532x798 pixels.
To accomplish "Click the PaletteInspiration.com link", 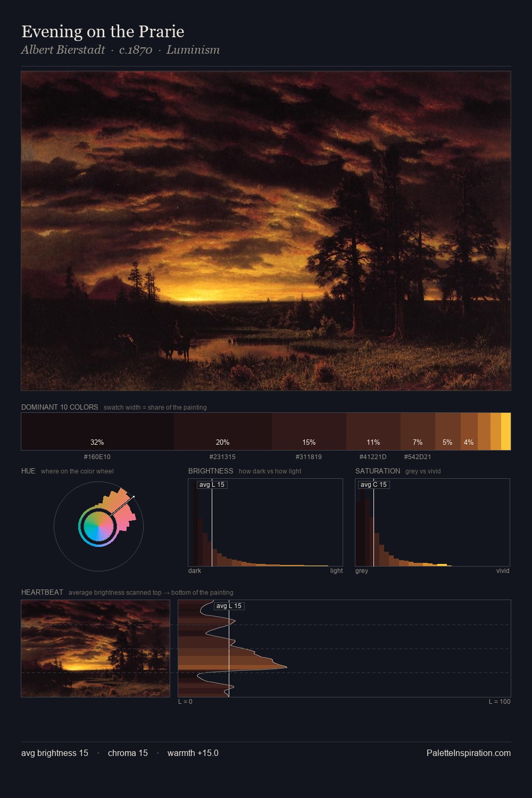I will (x=469, y=753).
